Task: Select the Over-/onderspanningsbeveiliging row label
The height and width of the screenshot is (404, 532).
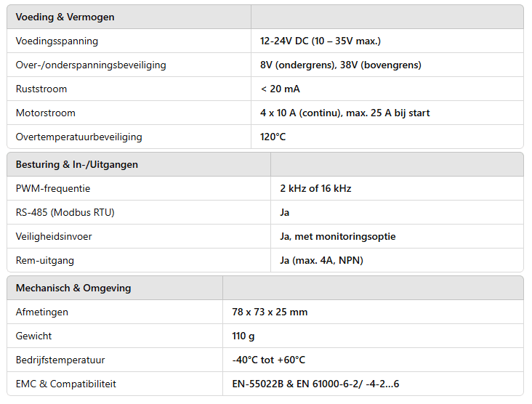Action: click(91, 65)
